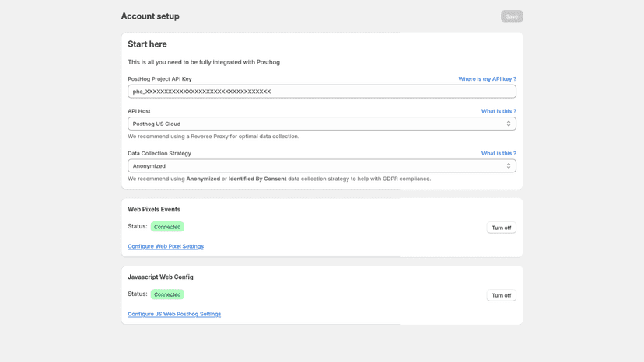Click the 'Web Pixels Events' heading

pos(154,209)
